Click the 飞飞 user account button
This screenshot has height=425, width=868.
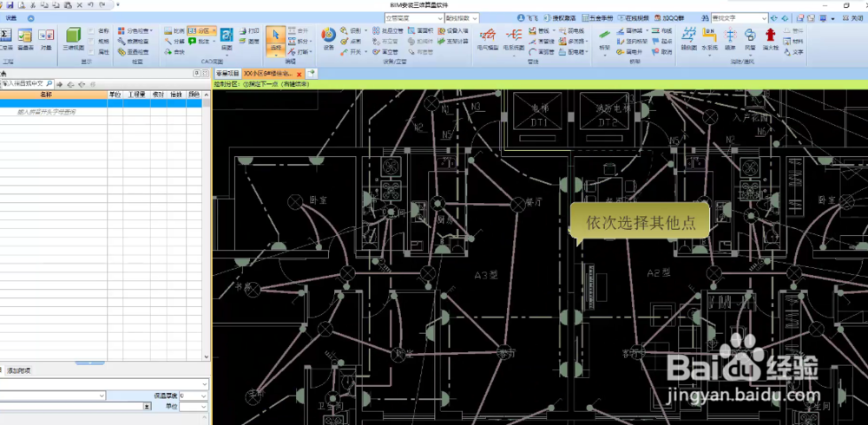(528, 18)
